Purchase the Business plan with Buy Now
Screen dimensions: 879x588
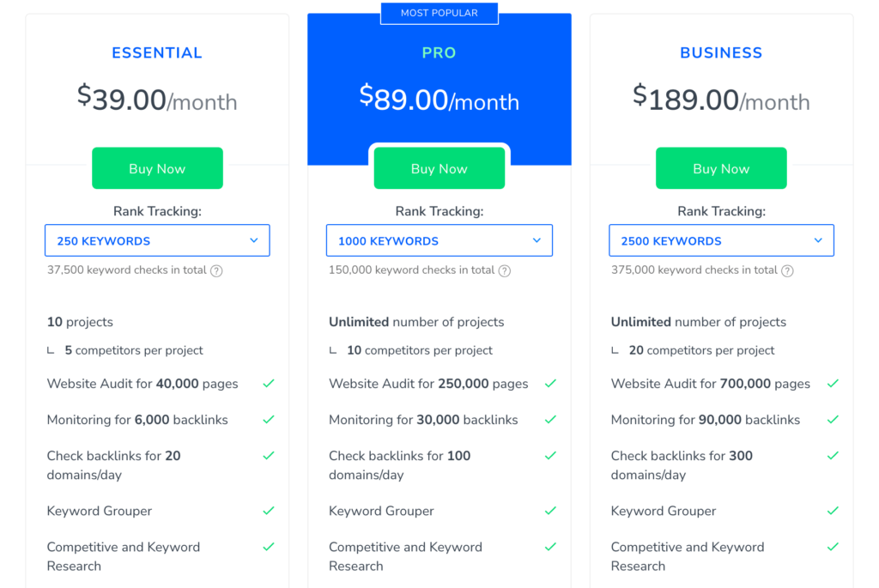tap(721, 168)
